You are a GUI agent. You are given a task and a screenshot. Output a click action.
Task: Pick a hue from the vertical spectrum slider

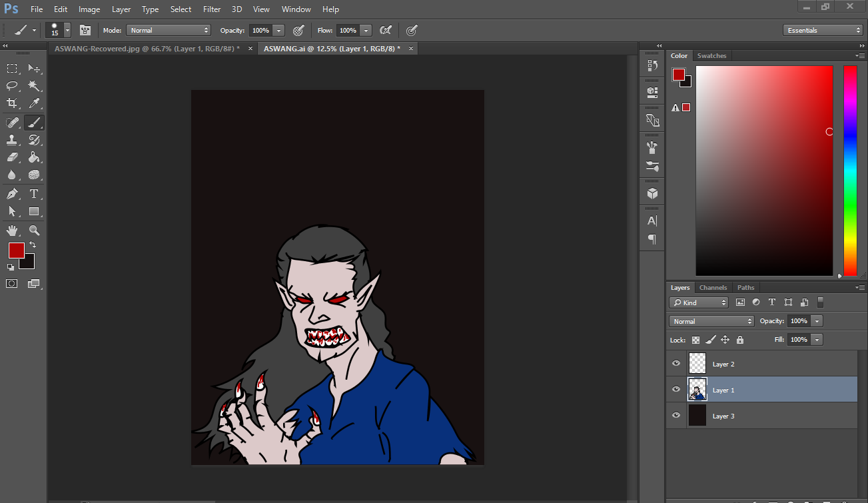point(850,171)
